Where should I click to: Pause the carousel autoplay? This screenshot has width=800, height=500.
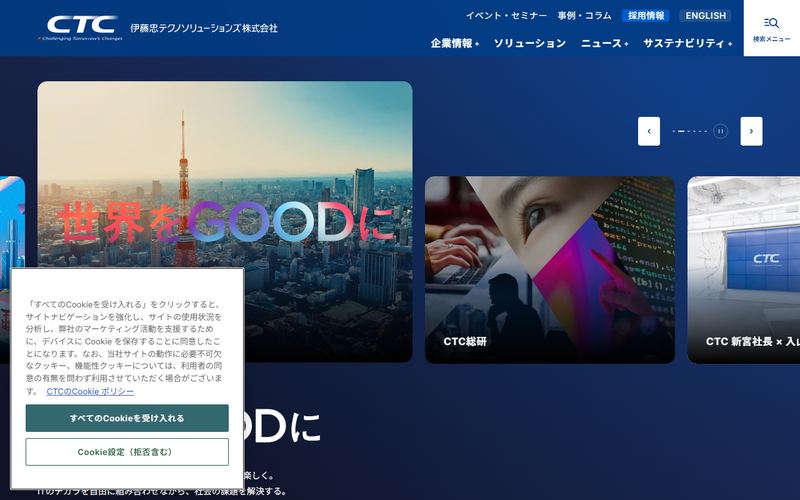click(720, 131)
